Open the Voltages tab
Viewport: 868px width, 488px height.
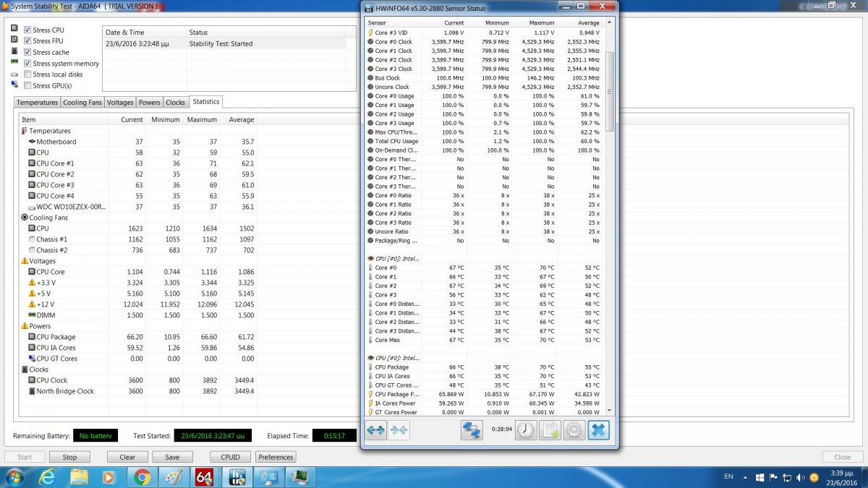120,103
